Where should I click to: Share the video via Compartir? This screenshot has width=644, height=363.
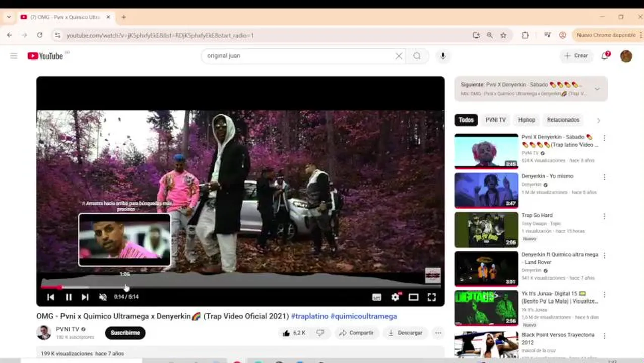point(356,333)
